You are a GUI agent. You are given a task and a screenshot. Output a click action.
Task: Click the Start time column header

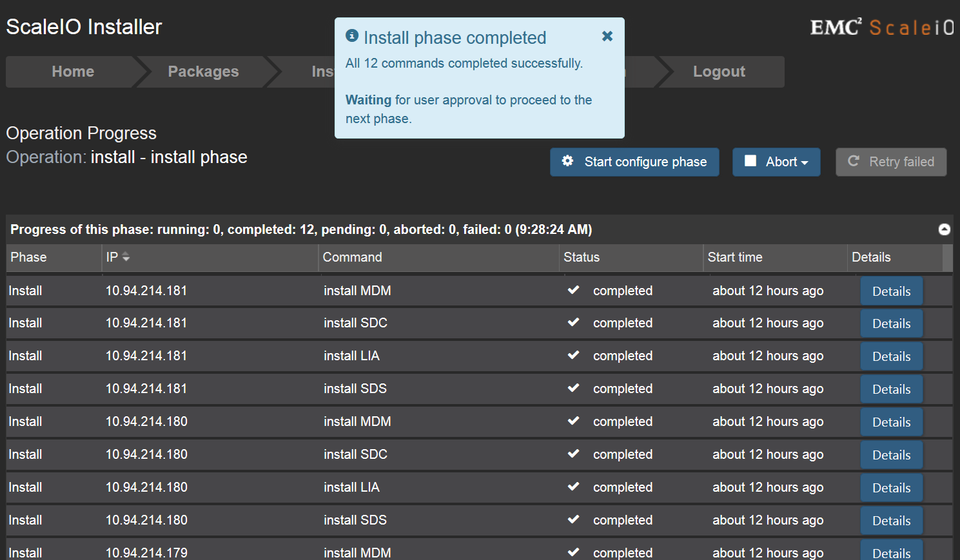776,257
